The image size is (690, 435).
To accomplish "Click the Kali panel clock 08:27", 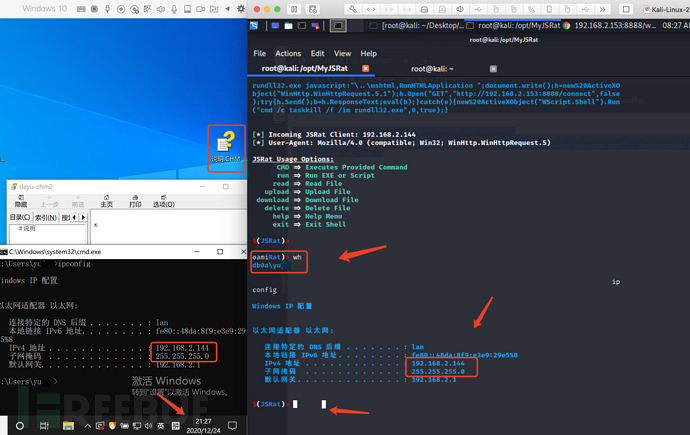I will pyautogui.click(x=675, y=26).
